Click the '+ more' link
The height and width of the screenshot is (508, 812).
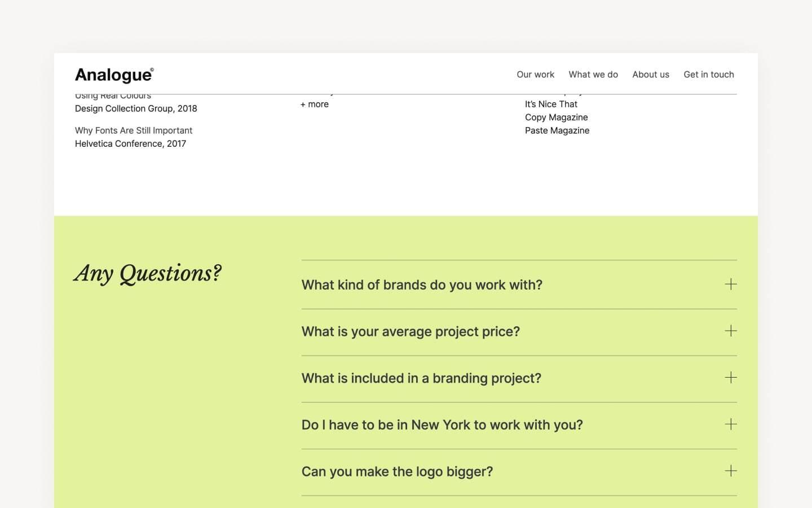[315, 104]
